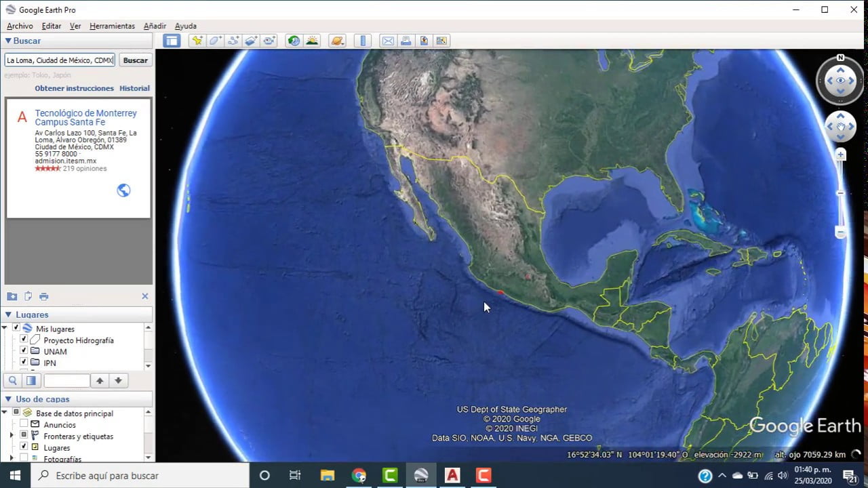The width and height of the screenshot is (868, 488).
Task: Collapse the Mis lugares tree node
Action: pyautogui.click(x=5, y=328)
